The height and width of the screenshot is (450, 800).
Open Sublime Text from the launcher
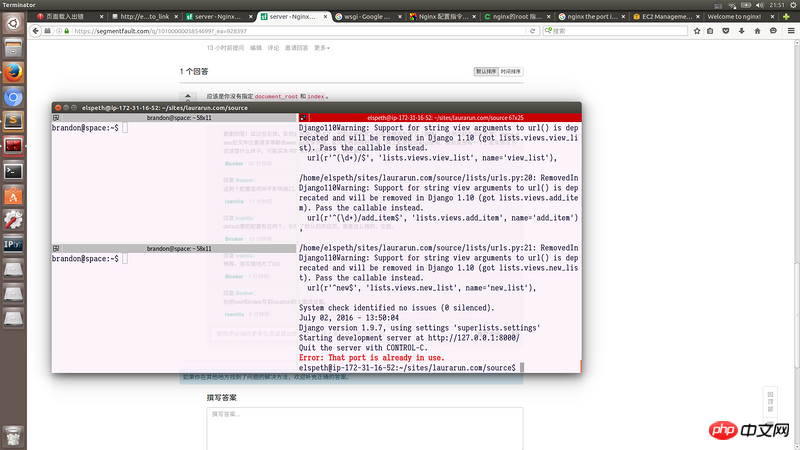tap(13, 121)
